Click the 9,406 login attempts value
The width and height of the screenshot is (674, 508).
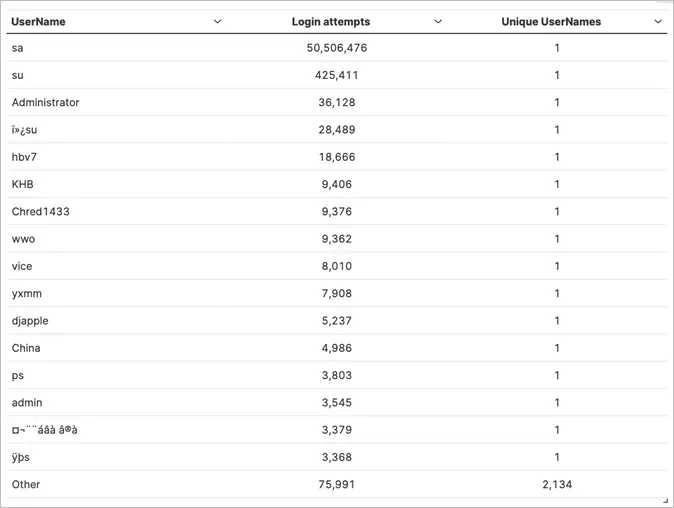click(x=337, y=184)
